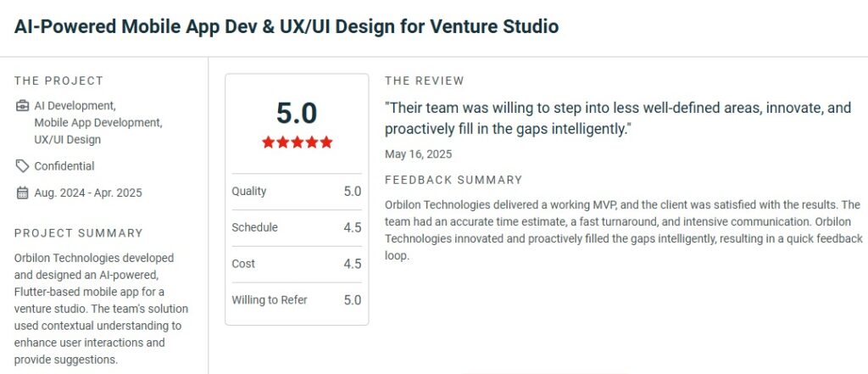Click the Schedule score row
This screenshot has height=374, width=868.
click(x=296, y=227)
